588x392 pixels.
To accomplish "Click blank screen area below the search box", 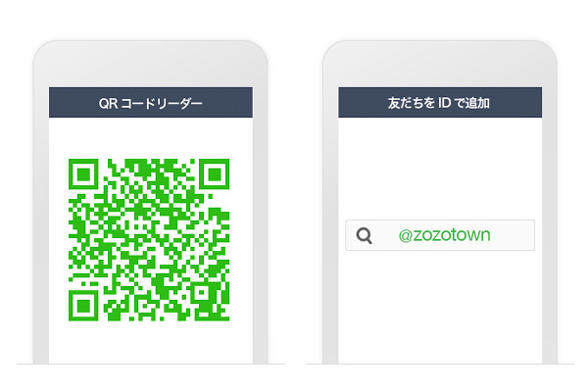I will pyautogui.click(x=440, y=307).
